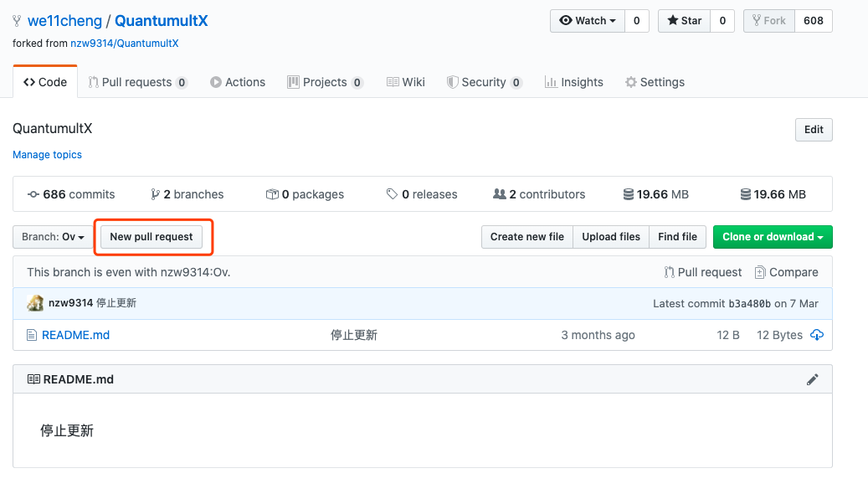868x489 pixels.
Task: Click the watchers count next to Watch
Action: (637, 20)
